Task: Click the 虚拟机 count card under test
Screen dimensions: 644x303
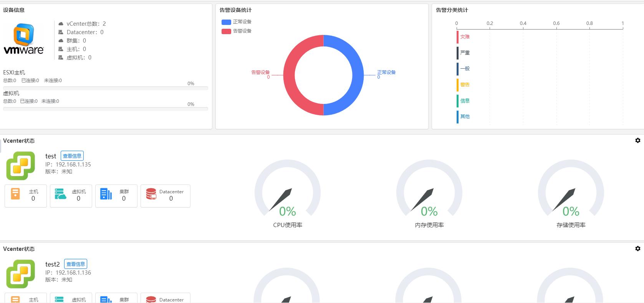Action: pos(71,196)
